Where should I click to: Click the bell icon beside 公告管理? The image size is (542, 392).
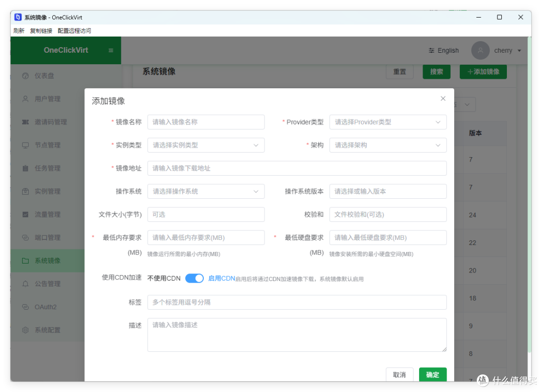click(x=25, y=284)
